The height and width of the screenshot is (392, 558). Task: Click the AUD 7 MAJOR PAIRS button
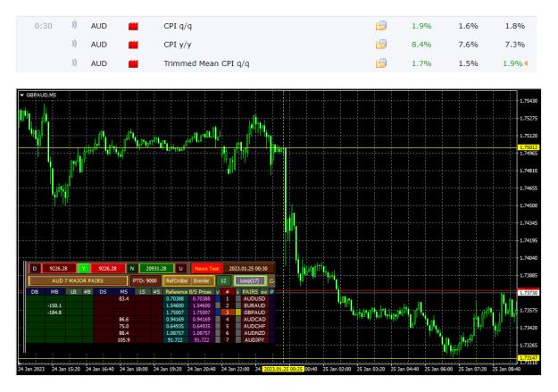click(78, 281)
